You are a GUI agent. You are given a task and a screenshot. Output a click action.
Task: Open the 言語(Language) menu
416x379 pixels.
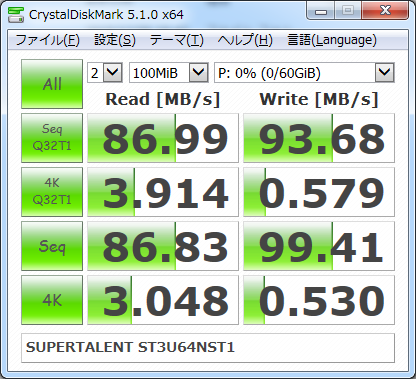coord(332,40)
